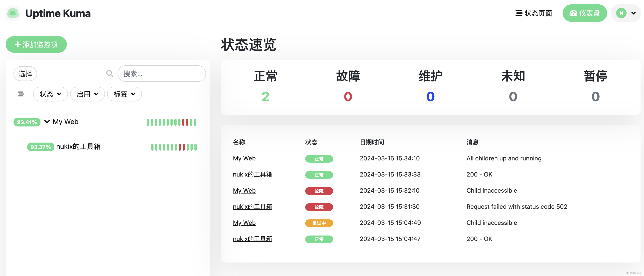Open the My Web link in the first table row

(x=244, y=158)
